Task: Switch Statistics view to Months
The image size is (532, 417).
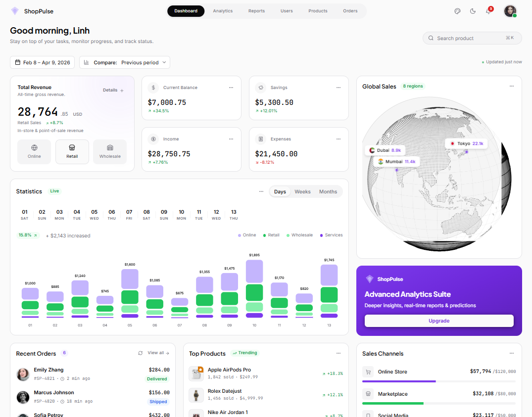Action: coord(328,191)
